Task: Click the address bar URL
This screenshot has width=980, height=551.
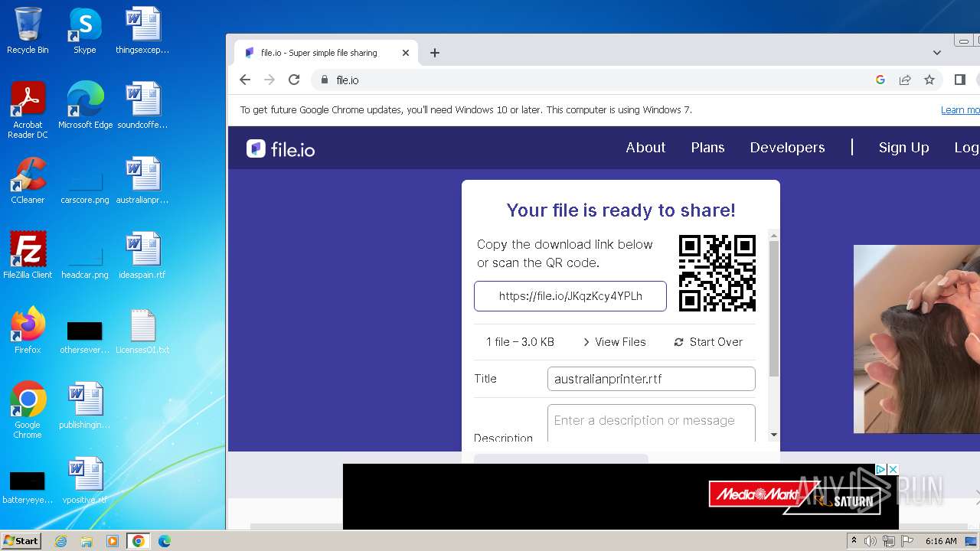Action: [x=348, y=80]
